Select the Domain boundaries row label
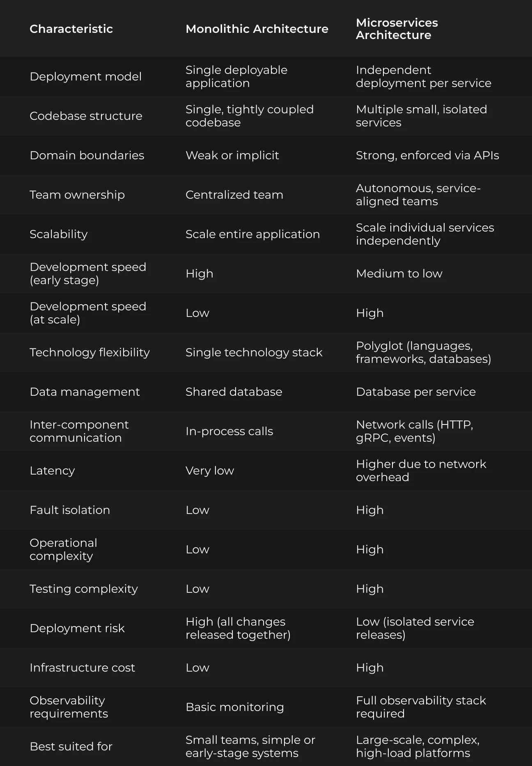 coord(87,155)
